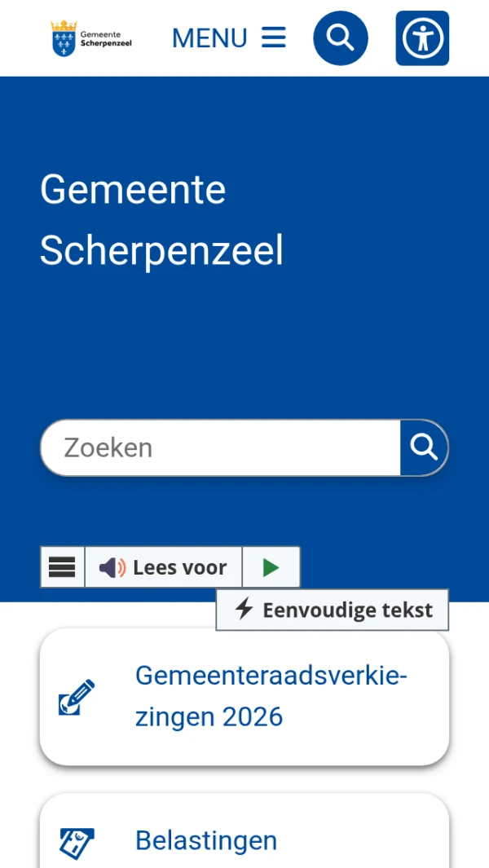Open the accessibility options icon
Viewport: 489px width, 868px height.
(x=422, y=38)
